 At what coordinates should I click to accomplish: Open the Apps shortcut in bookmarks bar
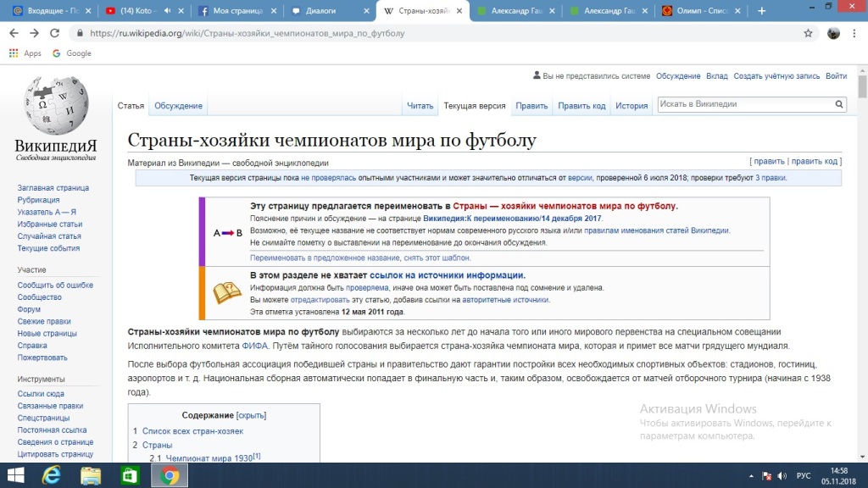click(x=25, y=53)
